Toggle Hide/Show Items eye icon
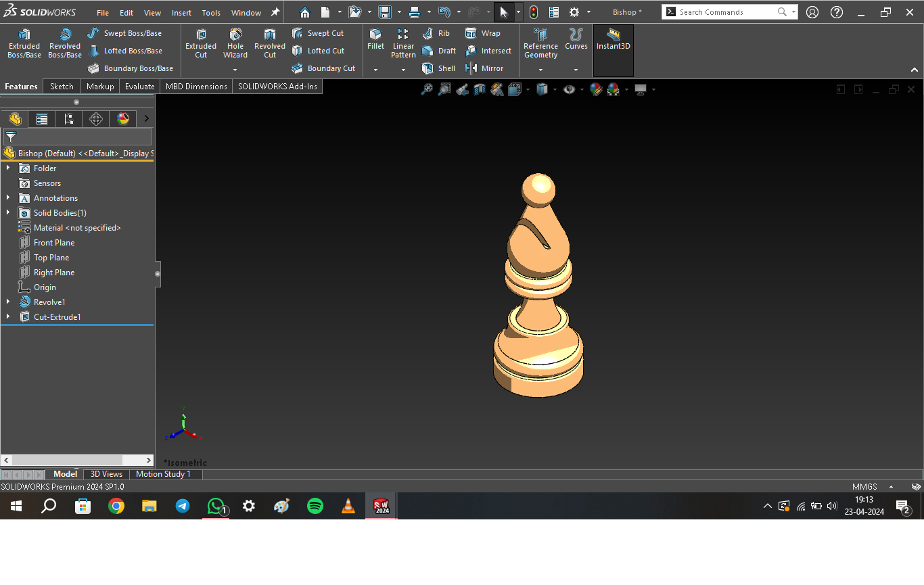Screen dimensions: 924x585 click(x=569, y=89)
